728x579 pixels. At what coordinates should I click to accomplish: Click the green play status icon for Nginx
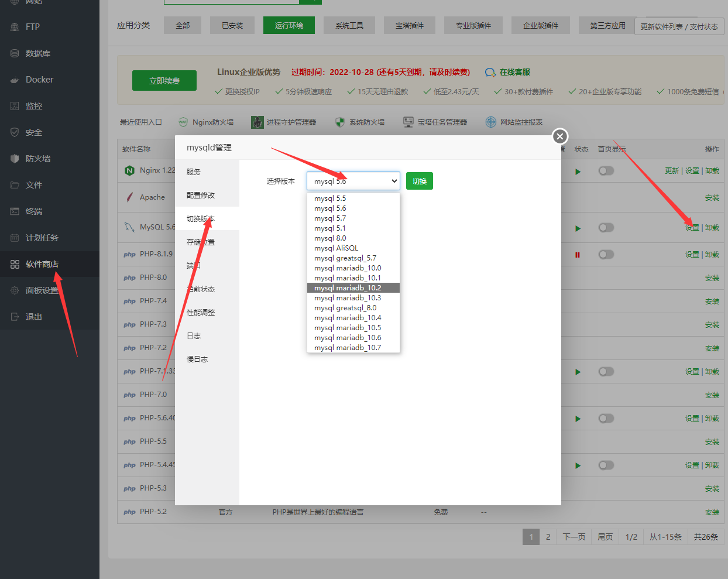coord(578,172)
